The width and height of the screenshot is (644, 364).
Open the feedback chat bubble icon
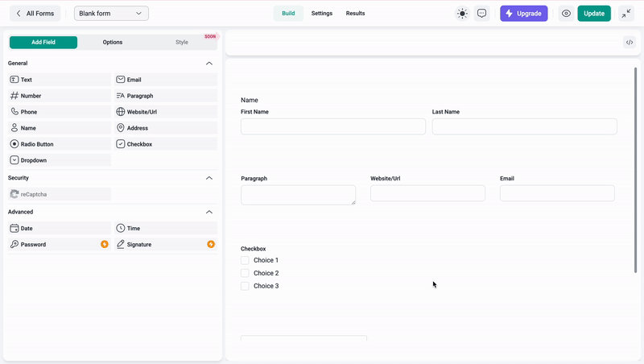pos(481,14)
